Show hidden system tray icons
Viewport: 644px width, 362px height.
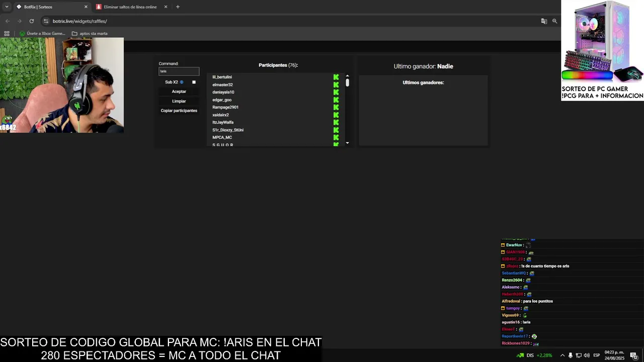point(562,355)
